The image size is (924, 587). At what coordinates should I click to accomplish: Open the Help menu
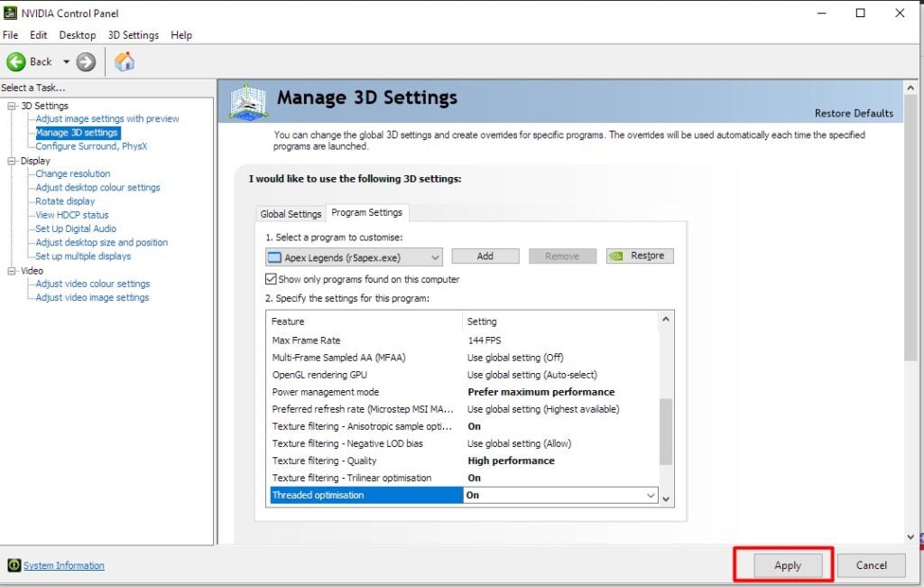click(x=181, y=35)
